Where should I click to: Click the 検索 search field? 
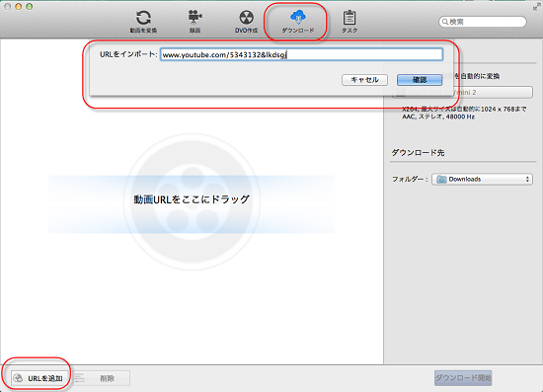[483, 22]
